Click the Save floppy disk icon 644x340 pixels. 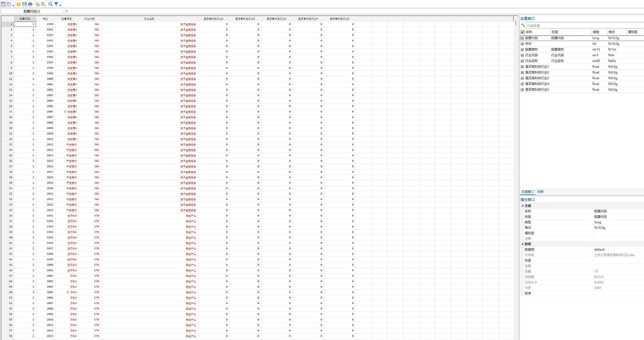coord(24,4)
